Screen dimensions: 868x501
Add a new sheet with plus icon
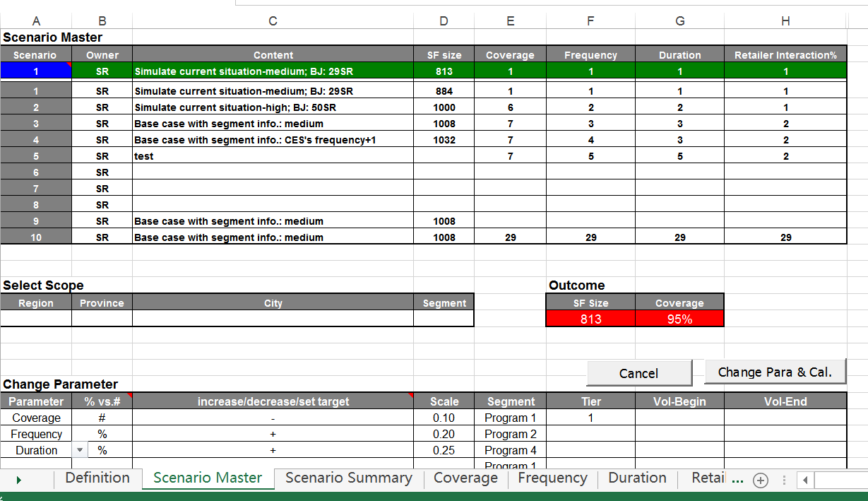tap(760, 480)
